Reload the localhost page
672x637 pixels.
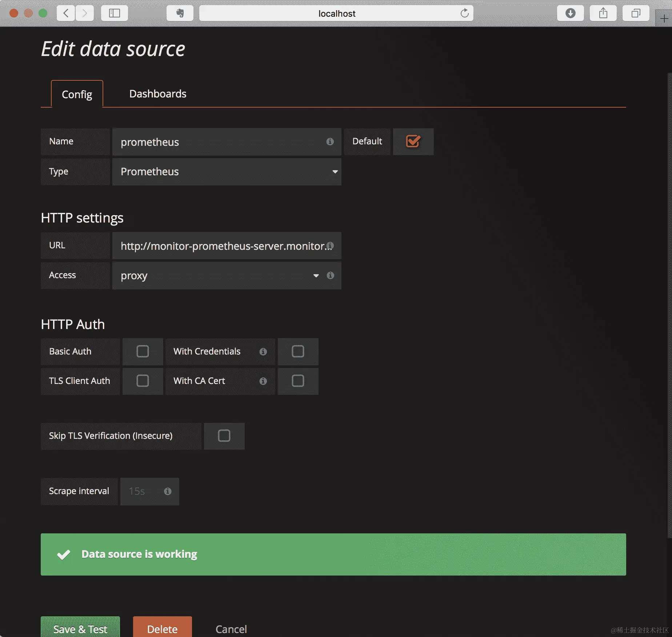464,13
